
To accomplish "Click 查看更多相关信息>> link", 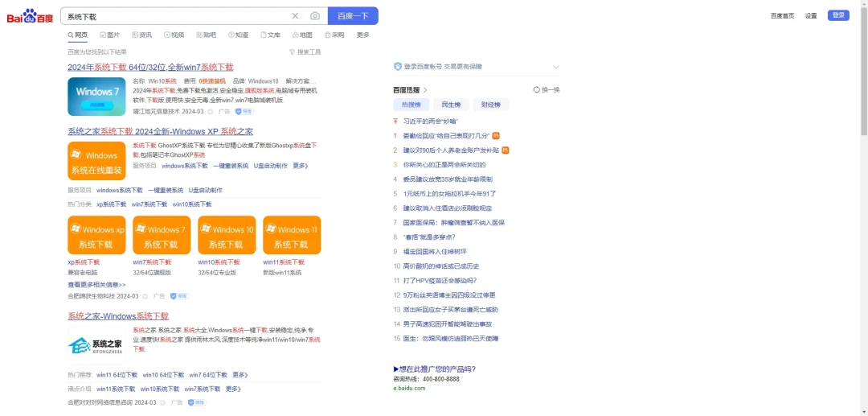I will pyautogui.click(x=97, y=284).
